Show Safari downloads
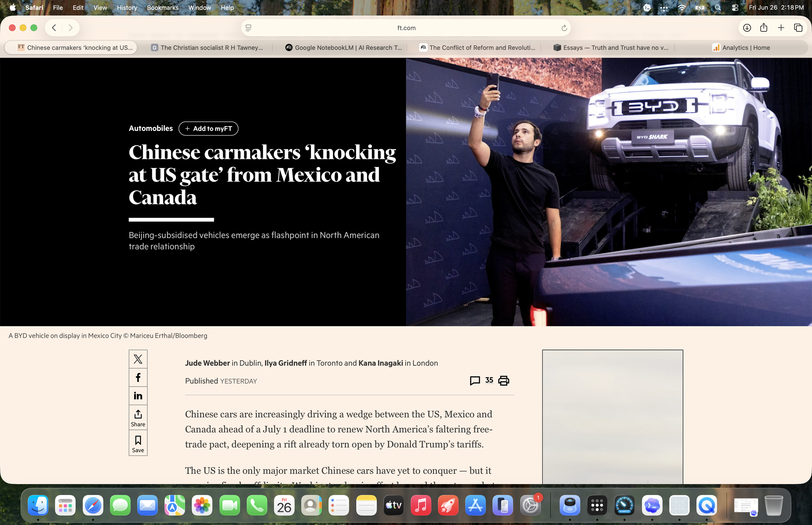 pyautogui.click(x=747, y=28)
